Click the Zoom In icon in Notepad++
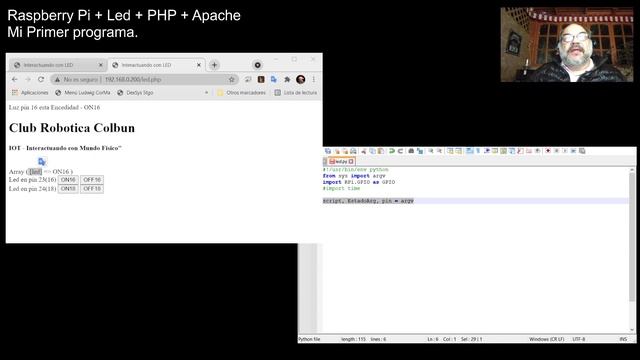 431,151
